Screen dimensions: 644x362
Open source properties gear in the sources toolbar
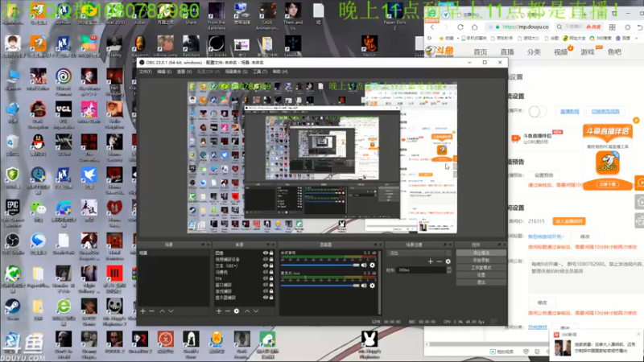tap(236, 311)
